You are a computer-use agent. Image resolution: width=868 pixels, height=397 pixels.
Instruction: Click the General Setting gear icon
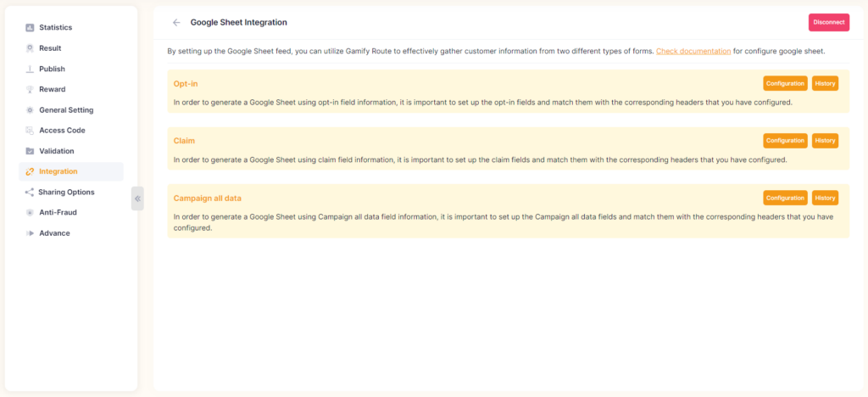[30, 110]
